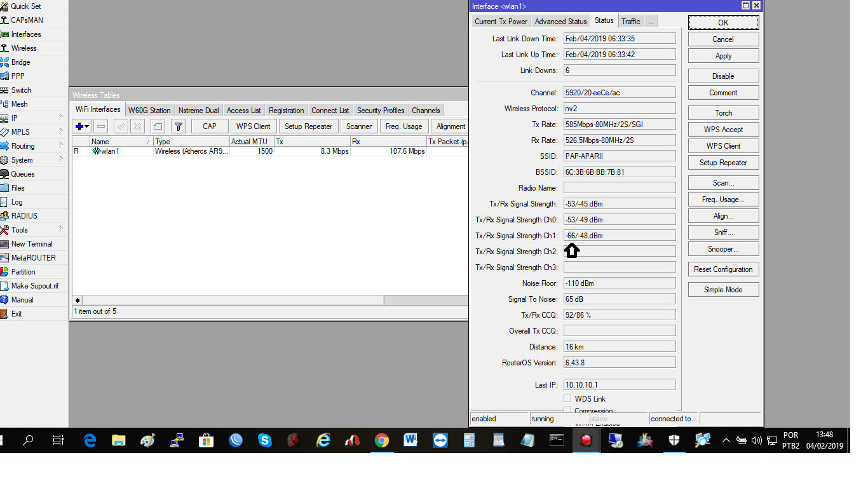The height and width of the screenshot is (488, 868).
Task: Open Files in the sidebar
Action: tap(18, 188)
